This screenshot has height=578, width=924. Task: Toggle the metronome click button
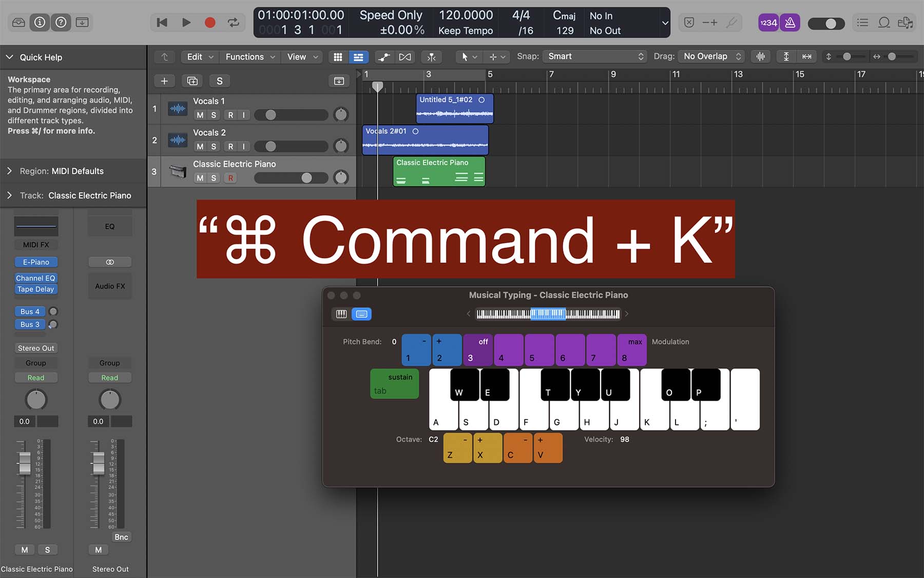pyautogui.click(x=790, y=23)
